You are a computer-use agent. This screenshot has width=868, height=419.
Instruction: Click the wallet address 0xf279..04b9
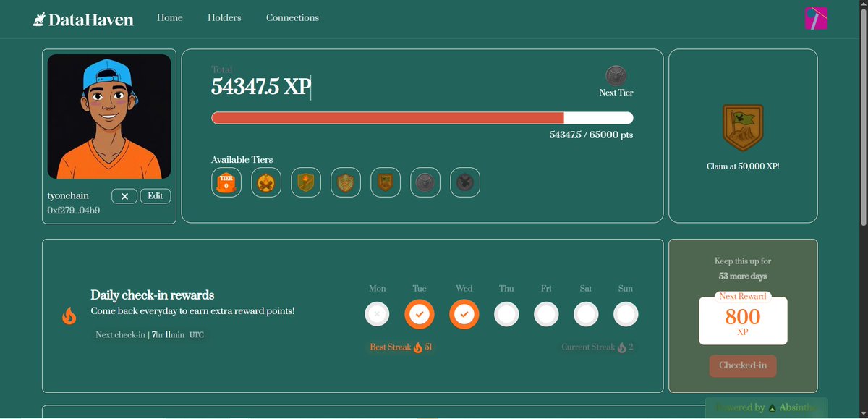(74, 211)
